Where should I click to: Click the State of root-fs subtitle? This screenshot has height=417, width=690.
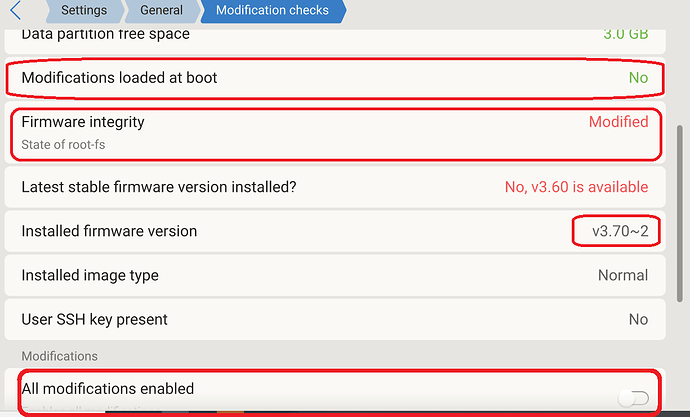coord(61,145)
